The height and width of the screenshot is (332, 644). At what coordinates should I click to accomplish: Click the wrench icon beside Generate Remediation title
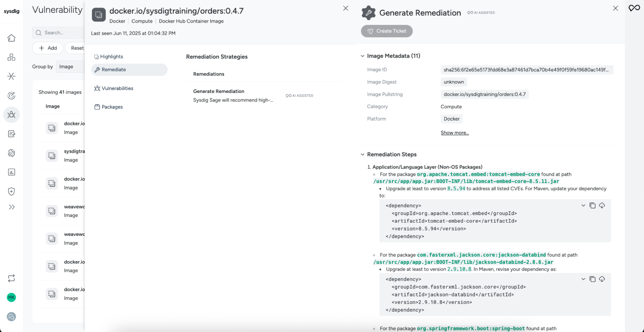369,13
